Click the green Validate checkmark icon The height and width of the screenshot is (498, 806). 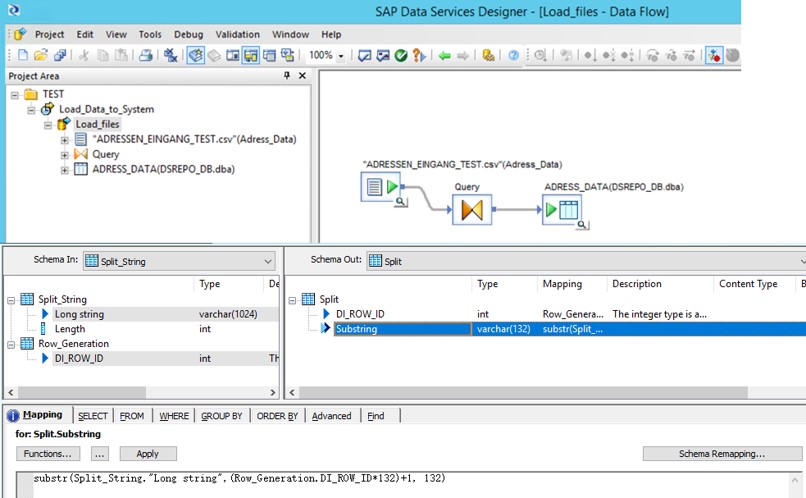(x=400, y=56)
